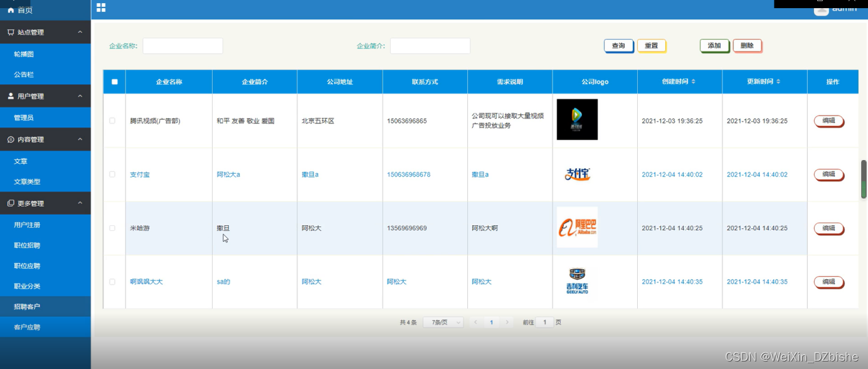The width and height of the screenshot is (868, 369).
Task: Open 招聘客户 in the sidebar
Action: (x=45, y=307)
